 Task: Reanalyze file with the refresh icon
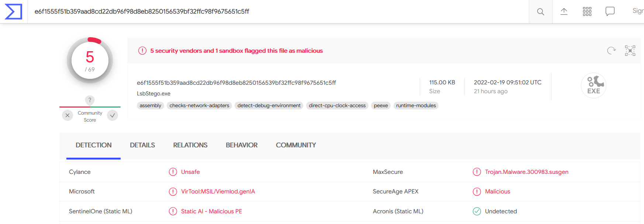coord(611,50)
